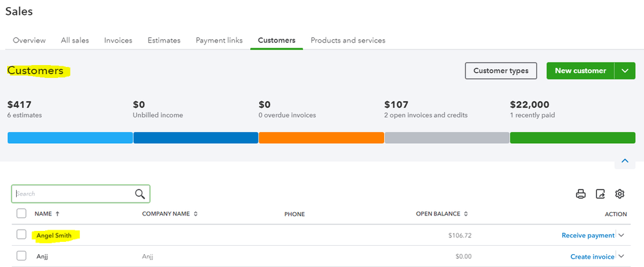This screenshot has width=644, height=267.
Task: Open action dropdown for Anjj row
Action: [621, 257]
